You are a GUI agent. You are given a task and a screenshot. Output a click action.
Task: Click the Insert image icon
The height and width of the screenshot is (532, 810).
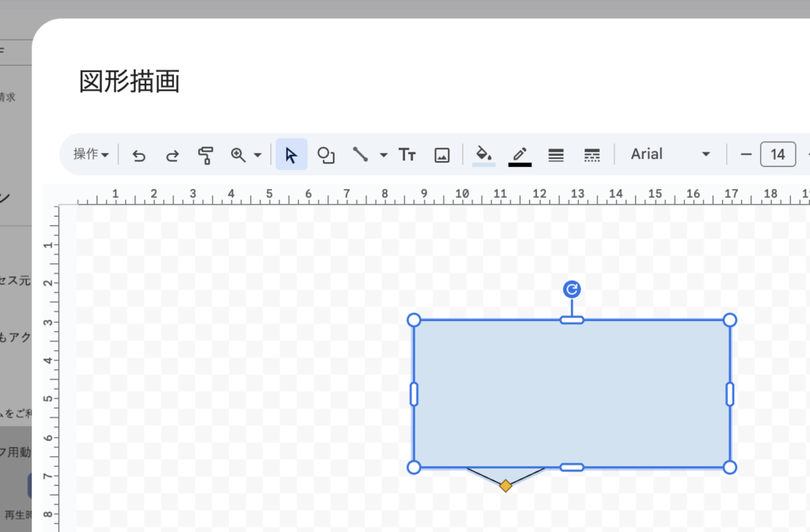coord(442,155)
